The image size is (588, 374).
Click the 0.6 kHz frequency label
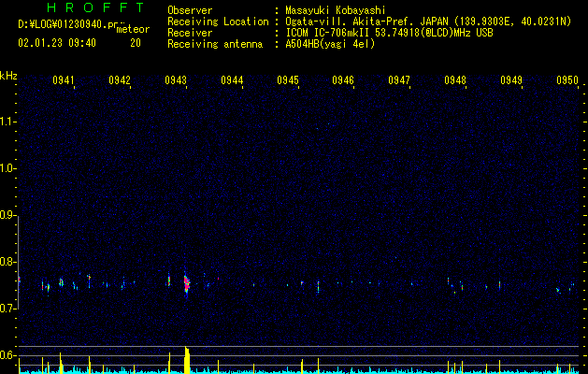click(8, 355)
